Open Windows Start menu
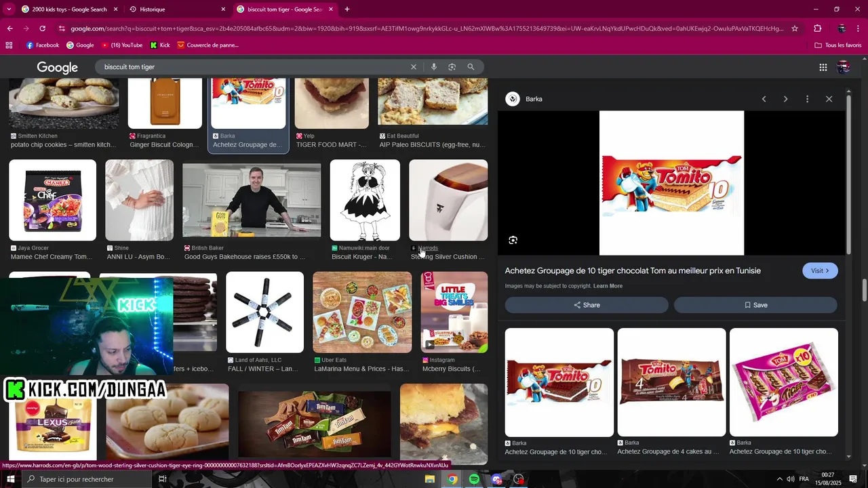 [10, 479]
